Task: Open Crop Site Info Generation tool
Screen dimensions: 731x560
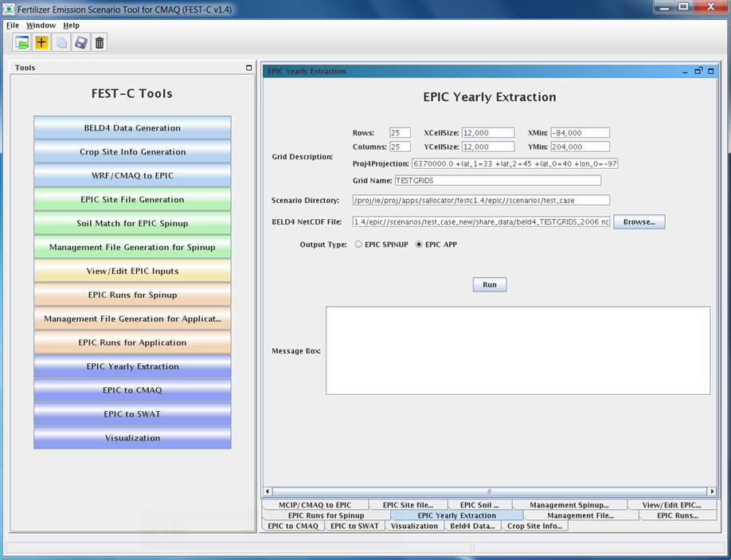Action: 132,151
